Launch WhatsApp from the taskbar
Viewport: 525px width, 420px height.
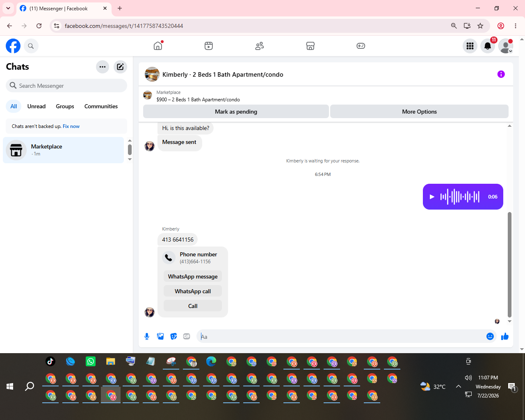91,361
